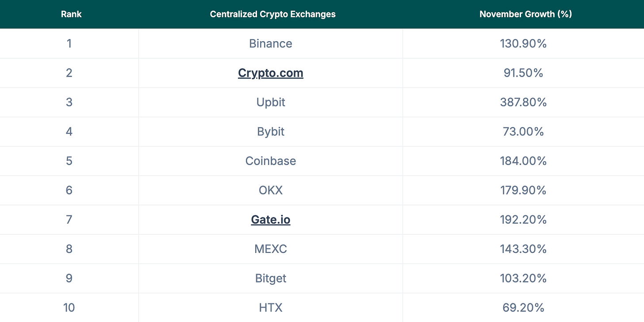Click the Centralized Crypto Exchanges header
The width and height of the screenshot is (644, 322).
(x=272, y=14)
